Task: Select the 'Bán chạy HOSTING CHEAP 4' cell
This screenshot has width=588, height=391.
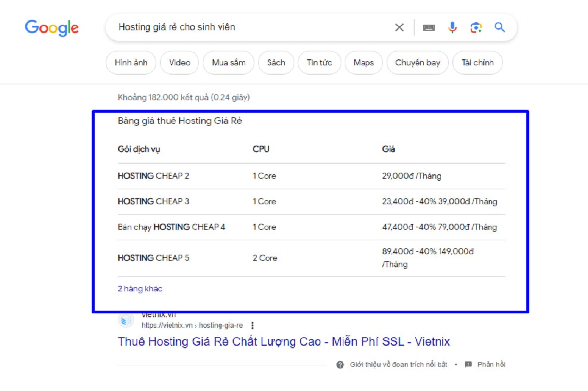Action: click(171, 227)
